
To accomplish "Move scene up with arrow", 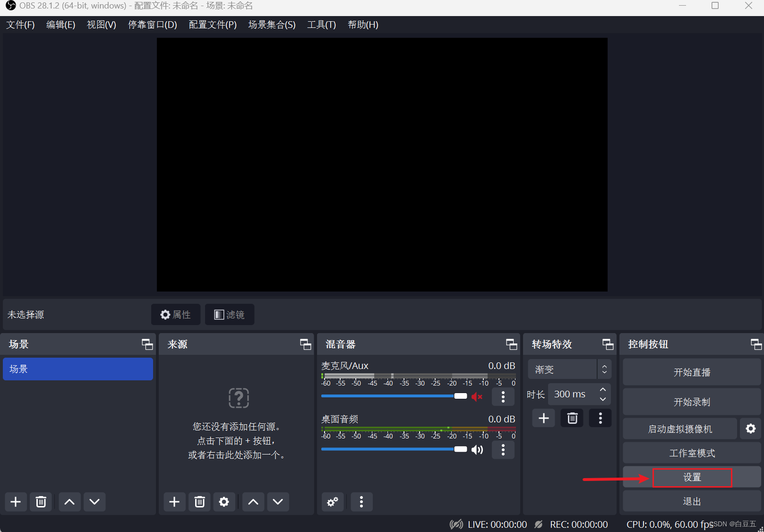I will [x=69, y=502].
